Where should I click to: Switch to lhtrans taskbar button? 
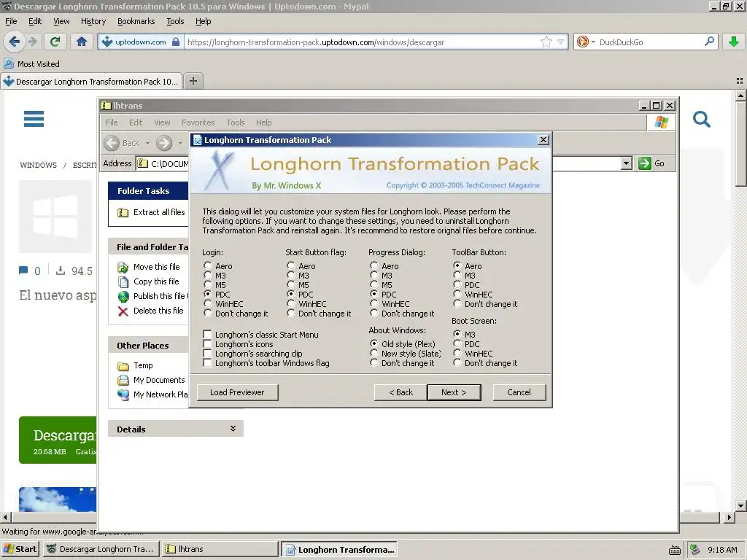(x=219, y=549)
